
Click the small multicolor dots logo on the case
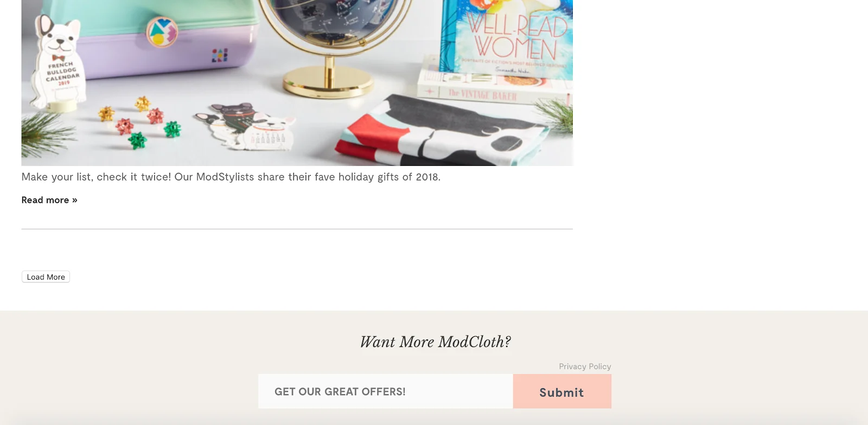pos(220,55)
